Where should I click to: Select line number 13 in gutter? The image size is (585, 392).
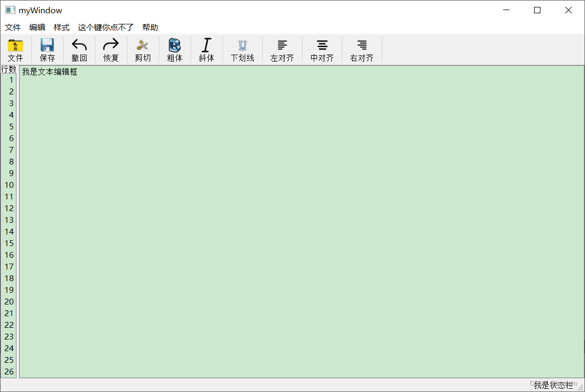click(x=9, y=220)
